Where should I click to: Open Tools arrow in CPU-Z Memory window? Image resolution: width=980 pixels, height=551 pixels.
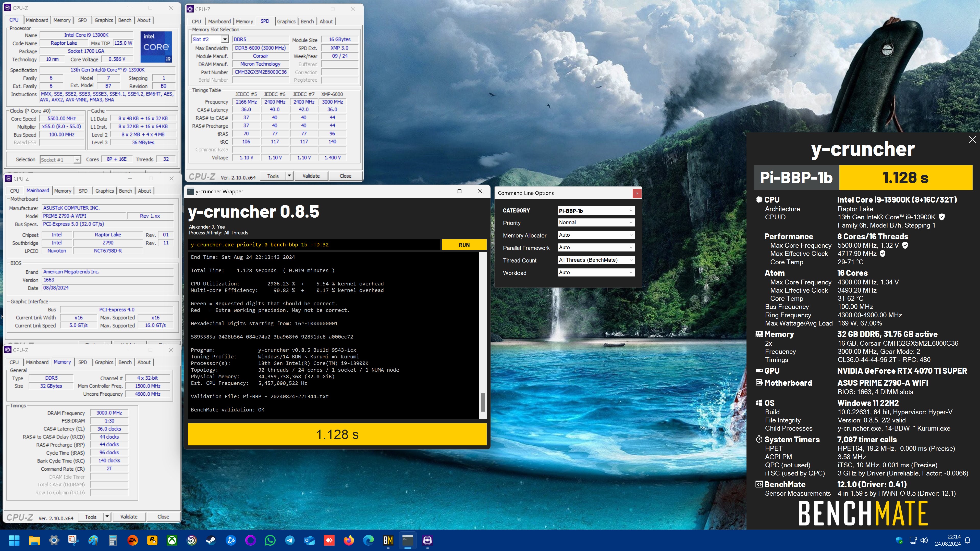(107, 516)
